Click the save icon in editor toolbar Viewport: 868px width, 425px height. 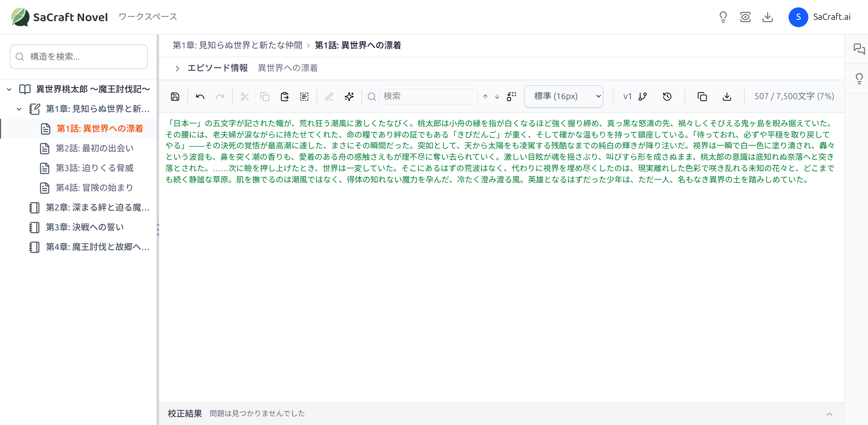175,97
